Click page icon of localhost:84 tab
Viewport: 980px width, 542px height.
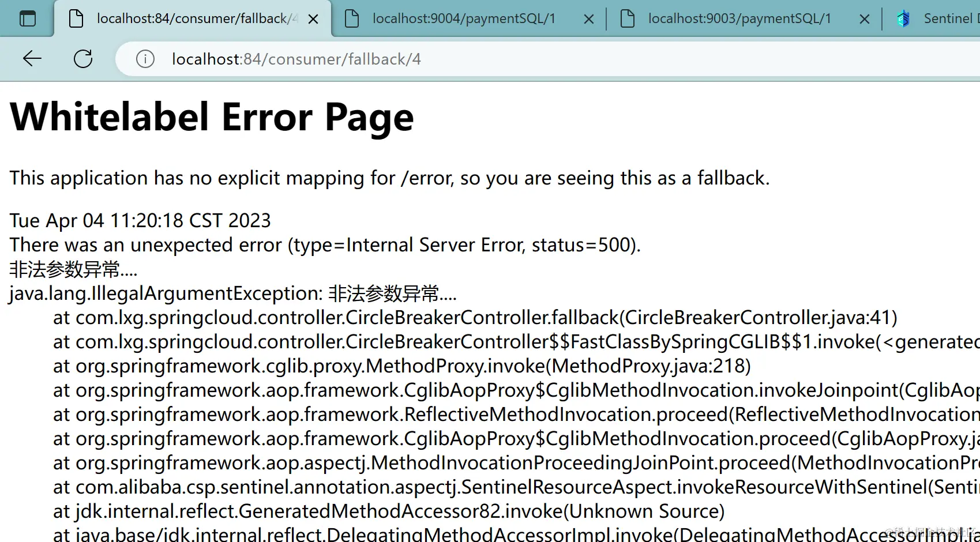(x=76, y=18)
